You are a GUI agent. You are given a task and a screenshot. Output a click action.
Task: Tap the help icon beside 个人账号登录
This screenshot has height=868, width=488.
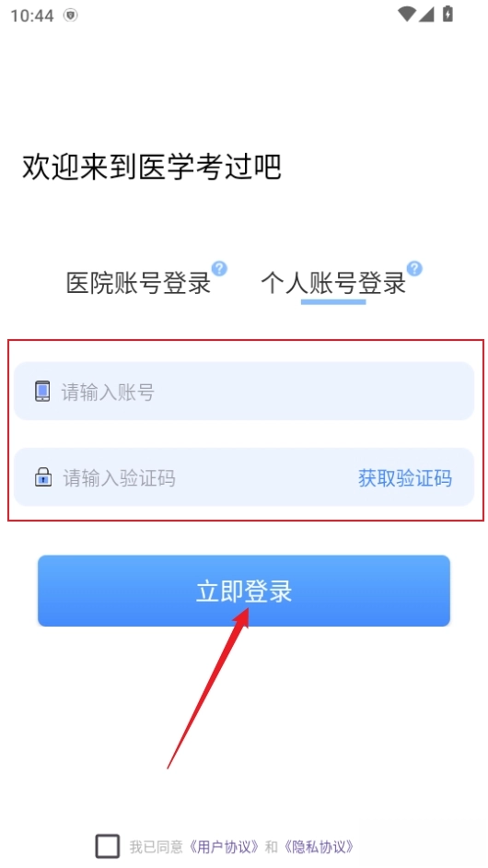point(413,269)
